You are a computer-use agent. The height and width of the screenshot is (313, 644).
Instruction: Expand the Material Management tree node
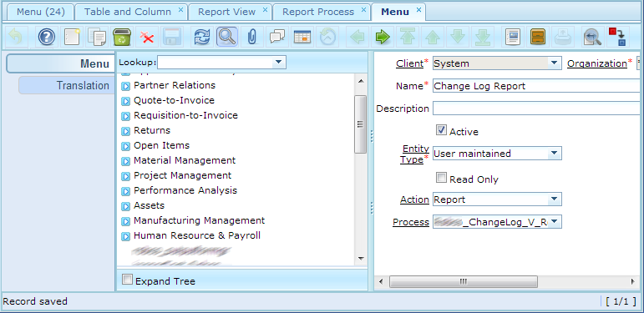(125, 161)
